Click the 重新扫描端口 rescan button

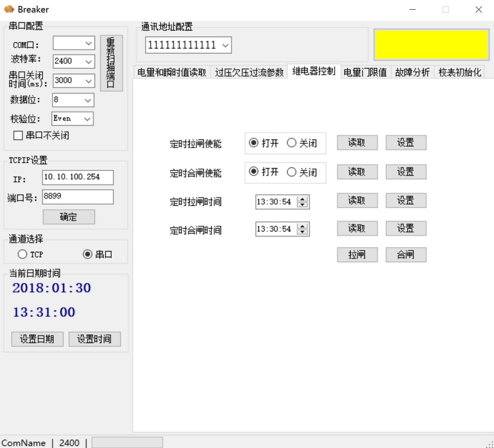coord(111,63)
